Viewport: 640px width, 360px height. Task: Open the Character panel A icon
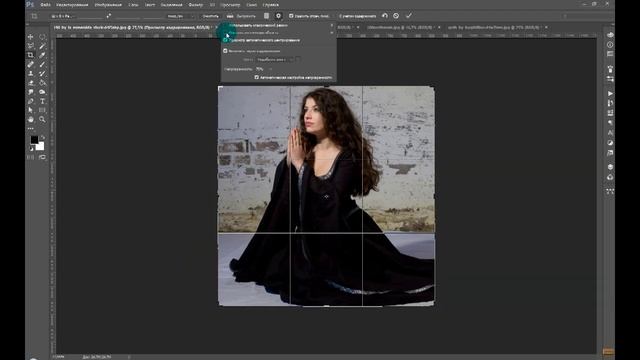point(610,133)
